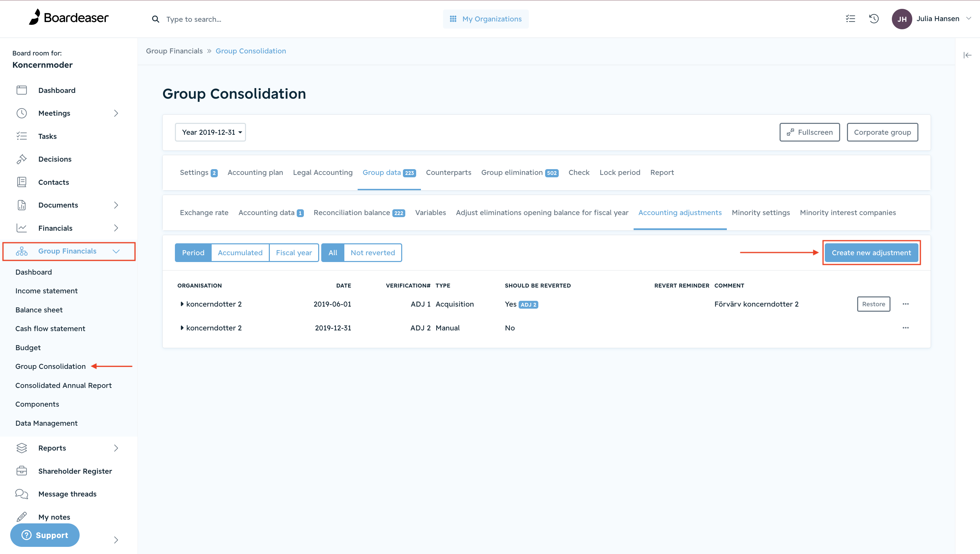Screen dimensions: 980x554
Task: Select the Not reverted filter toggle
Action: pyautogui.click(x=373, y=252)
